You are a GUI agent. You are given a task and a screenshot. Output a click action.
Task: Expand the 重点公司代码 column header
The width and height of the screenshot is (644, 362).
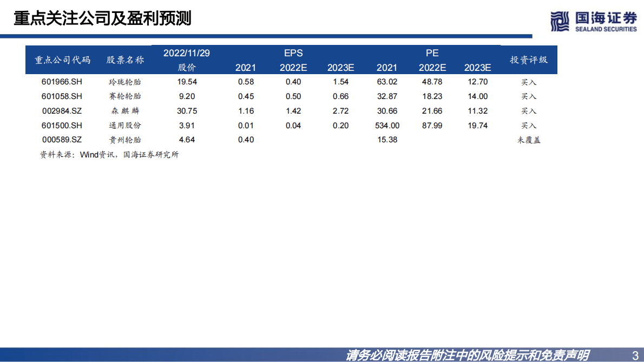coord(62,60)
